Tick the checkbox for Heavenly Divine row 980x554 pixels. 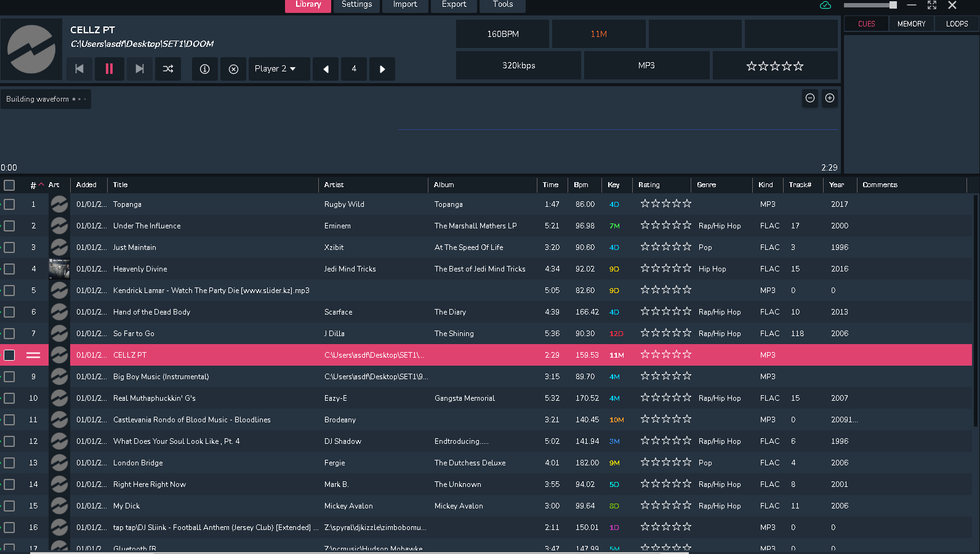[9, 269]
